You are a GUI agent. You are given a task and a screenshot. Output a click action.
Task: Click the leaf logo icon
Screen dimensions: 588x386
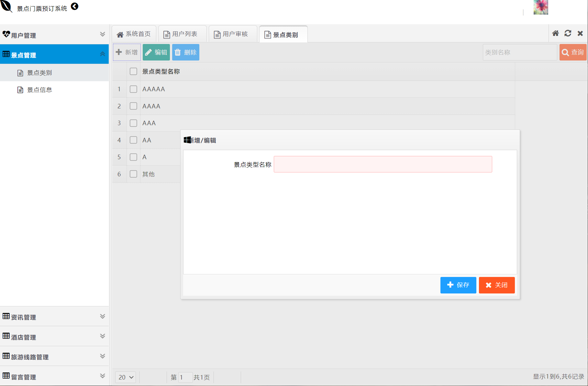[x=6, y=6]
